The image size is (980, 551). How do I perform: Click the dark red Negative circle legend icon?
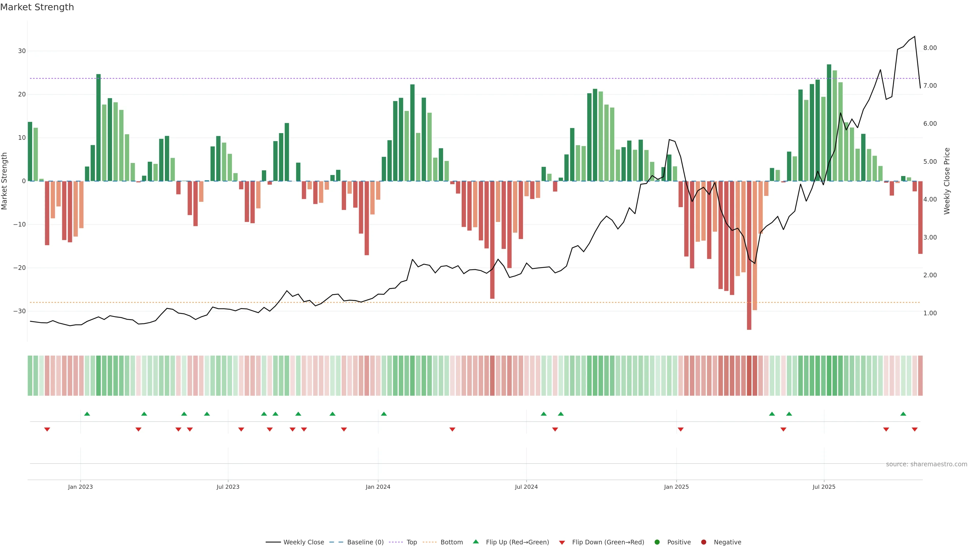tap(703, 542)
